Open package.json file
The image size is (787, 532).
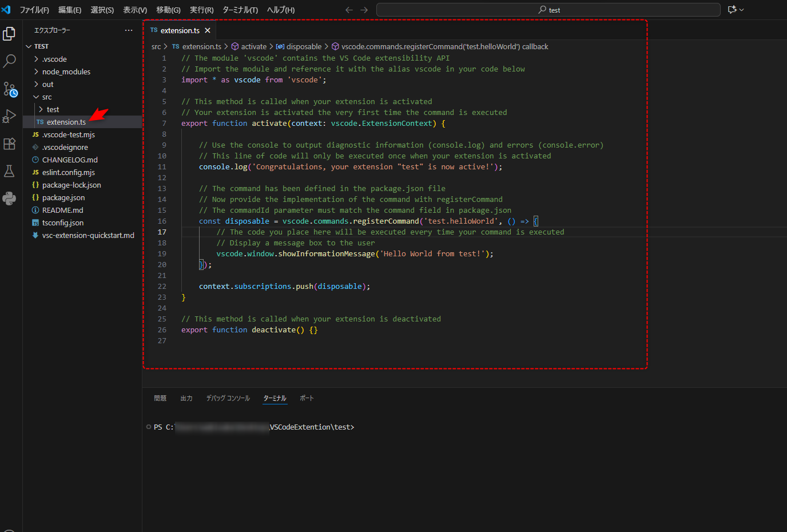(82, 197)
